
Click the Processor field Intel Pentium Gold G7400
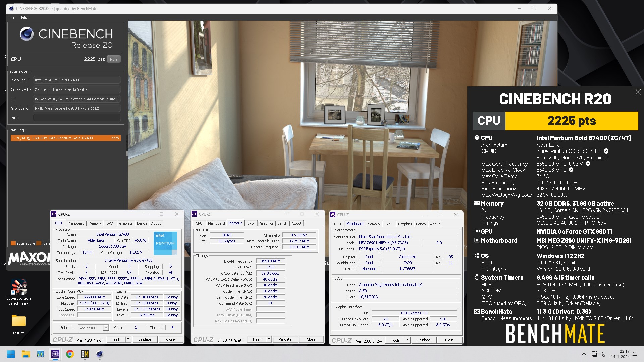(77, 80)
